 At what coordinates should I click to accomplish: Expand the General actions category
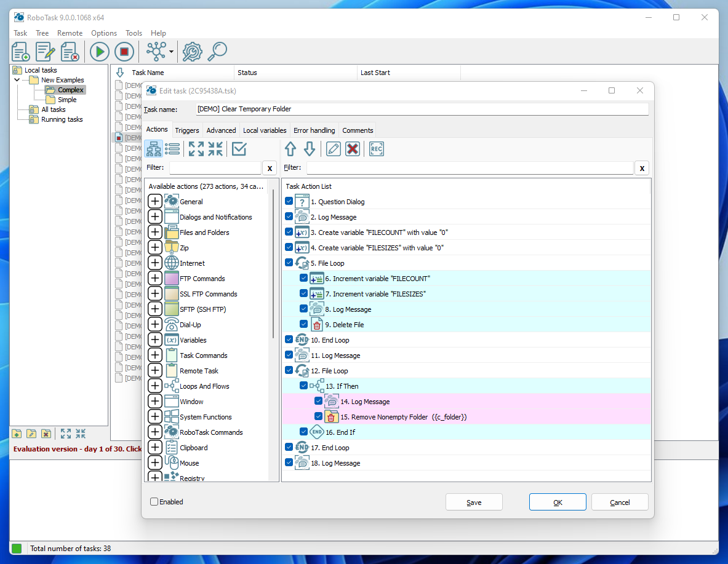pos(155,202)
